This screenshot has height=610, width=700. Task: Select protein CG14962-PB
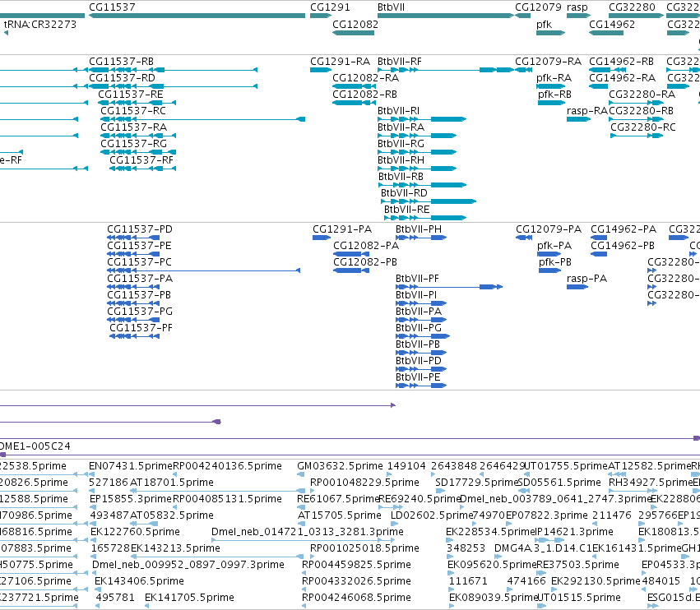[623, 246]
